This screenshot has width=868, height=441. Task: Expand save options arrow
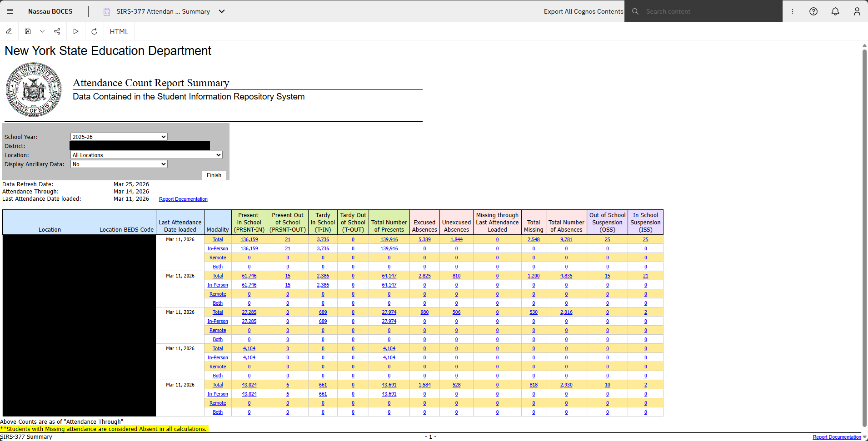[42, 31]
